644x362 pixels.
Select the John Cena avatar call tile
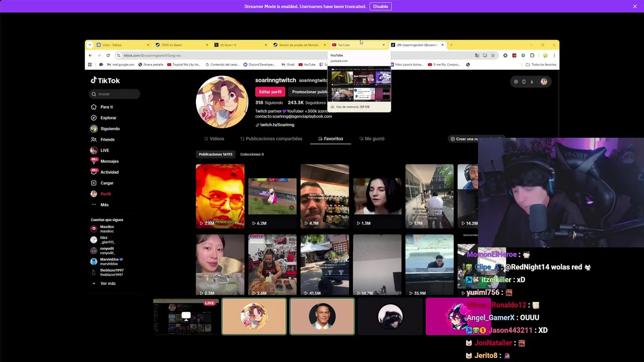pyautogui.click(x=322, y=317)
